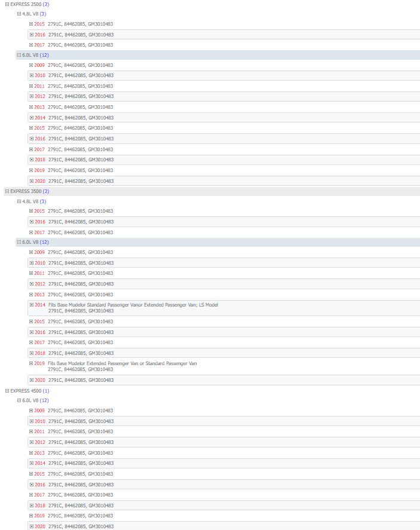
Task: Collapse the 6.0L V8 node under EXPRESS 4500
Action: pyautogui.click(x=19, y=400)
